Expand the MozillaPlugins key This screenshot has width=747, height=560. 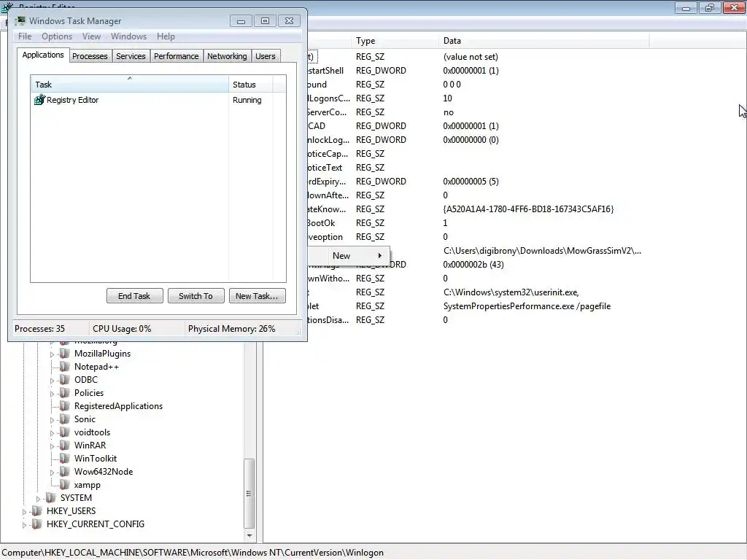point(52,354)
